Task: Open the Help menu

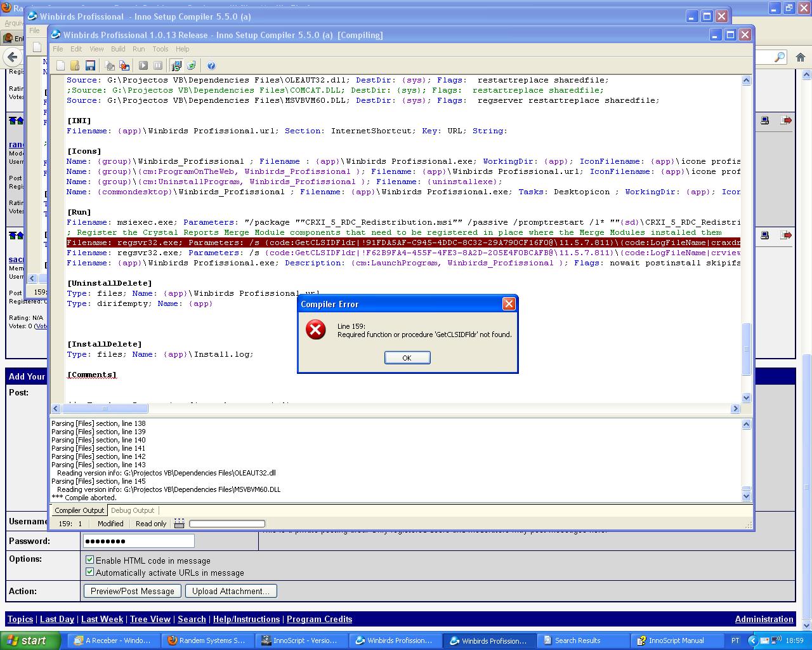Action: (x=182, y=49)
